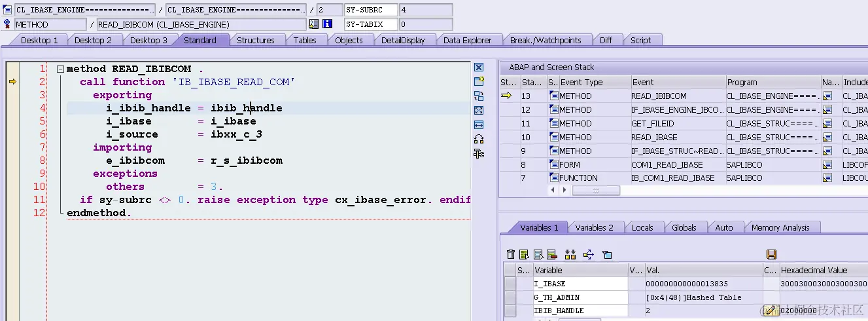Screen dimensions: 868x321
Task: Click the Variable column header
Action: [580, 269]
